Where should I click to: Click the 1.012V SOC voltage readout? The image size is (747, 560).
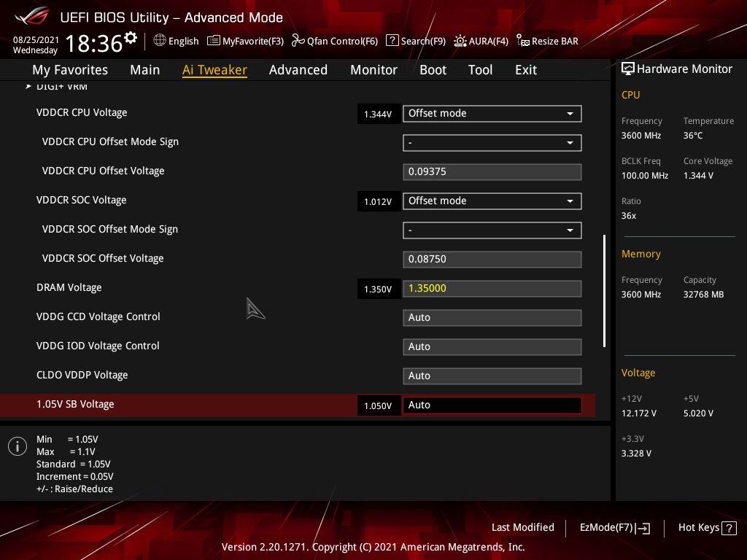pos(379,202)
